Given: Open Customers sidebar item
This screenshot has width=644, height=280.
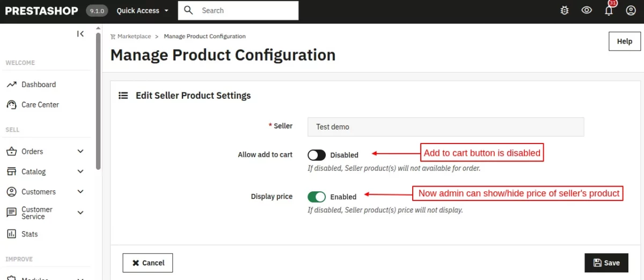Looking at the screenshot, I should click(x=39, y=192).
